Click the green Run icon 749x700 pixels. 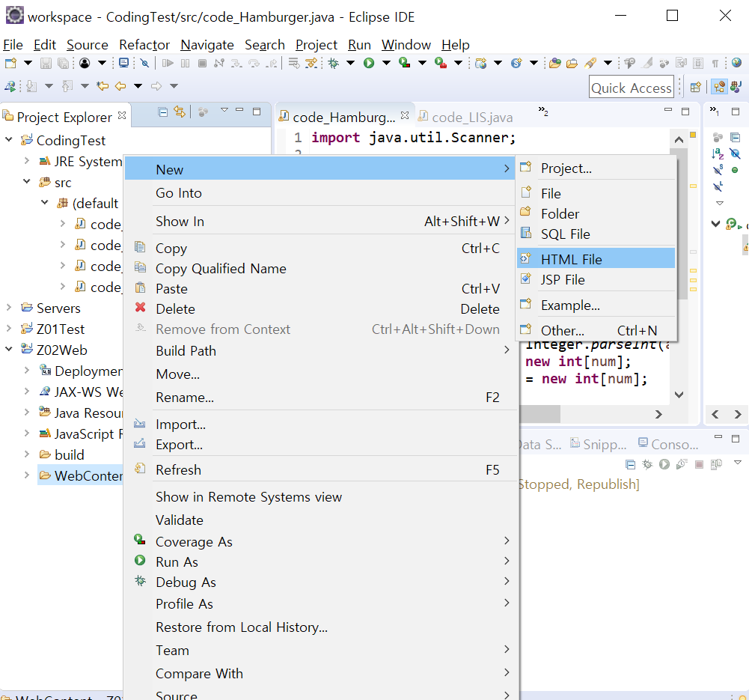click(369, 63)
